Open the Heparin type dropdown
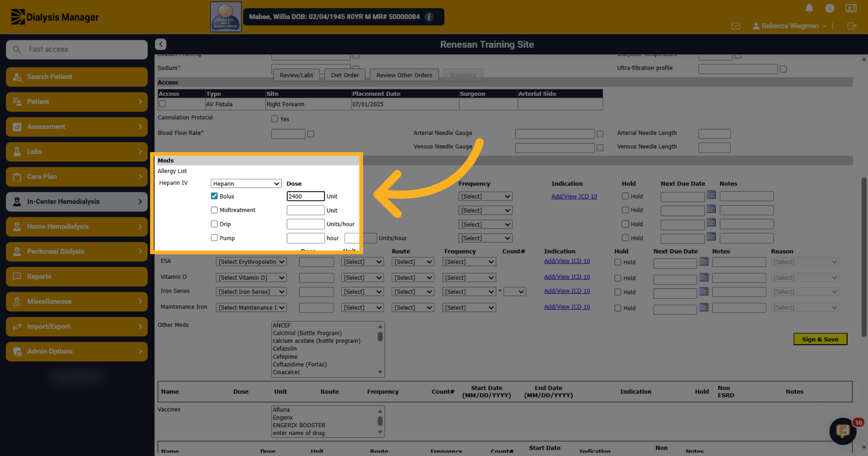The height and width of the screenshot is (456, 868). click(246, 184)
